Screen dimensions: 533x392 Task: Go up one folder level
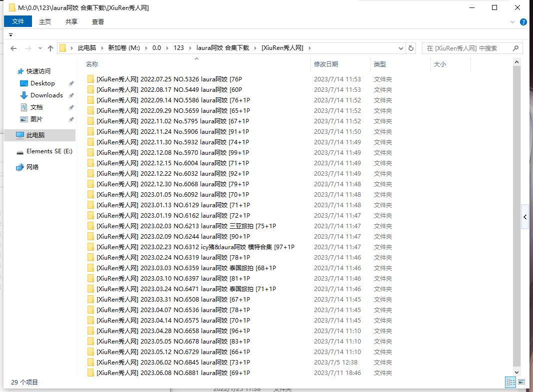coord(50,48)
